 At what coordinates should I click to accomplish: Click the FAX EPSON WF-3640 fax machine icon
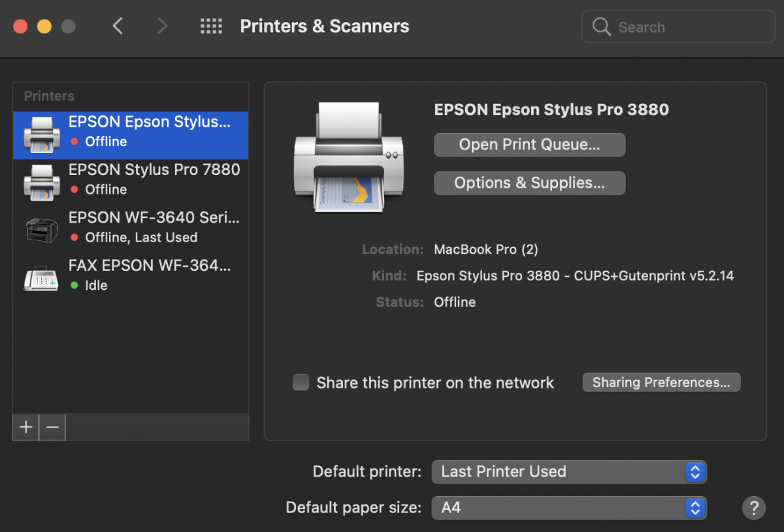click(42, 277)
